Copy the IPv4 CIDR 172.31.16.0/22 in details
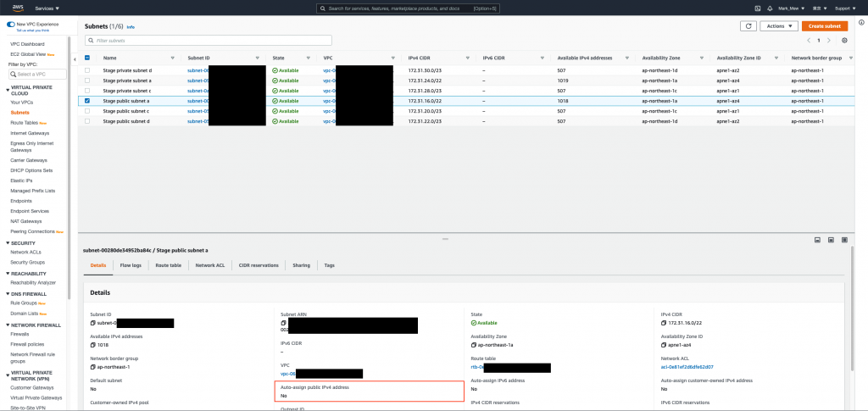The height and width of the screenshot is (411, 868). 663,323
